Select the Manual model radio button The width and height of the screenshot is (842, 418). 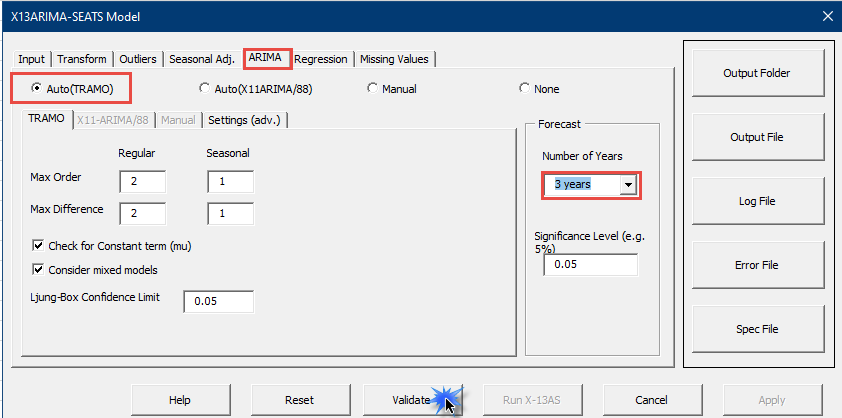[372, 89]
